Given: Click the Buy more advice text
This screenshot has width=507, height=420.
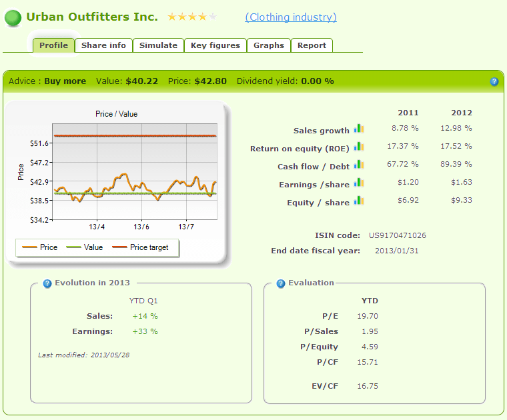Looking at the screenshot, I should tap(65, 81).
